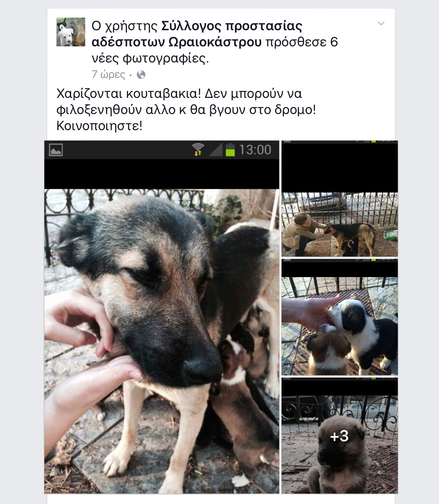Image resolution: width=439 pixels, height=504 pixels.
Task: Open the large mother dog photo
Action: point(162,317)
